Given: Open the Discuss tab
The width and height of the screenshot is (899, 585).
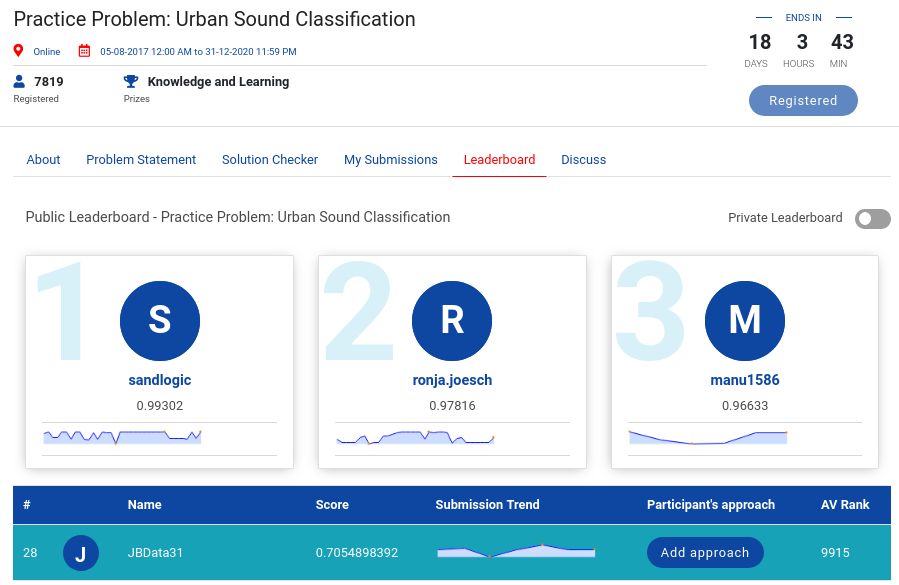Looking at the screenshot, I should coord(583,159).
